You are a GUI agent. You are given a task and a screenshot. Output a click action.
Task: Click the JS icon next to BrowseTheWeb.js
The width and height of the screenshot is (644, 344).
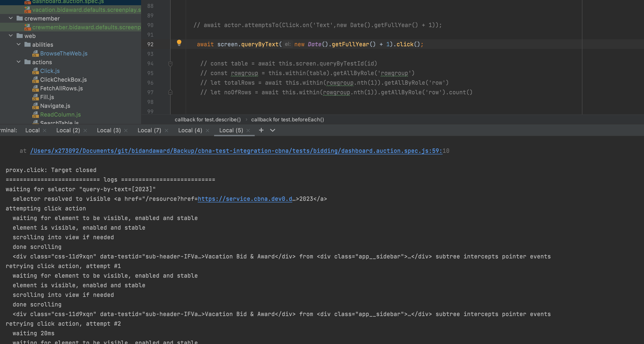click(36, 53)
